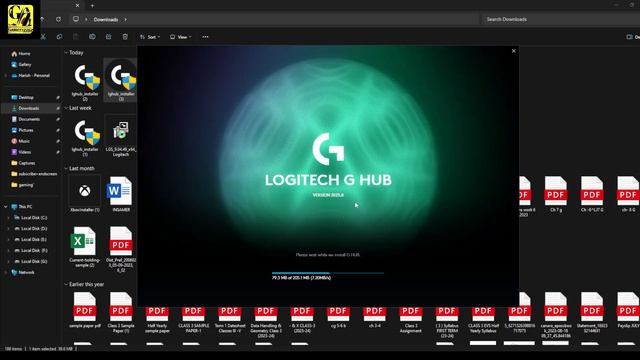Click the Logitech G logo in installer
The height and width of the screenshot is (360, 640).
click(328, 149)
